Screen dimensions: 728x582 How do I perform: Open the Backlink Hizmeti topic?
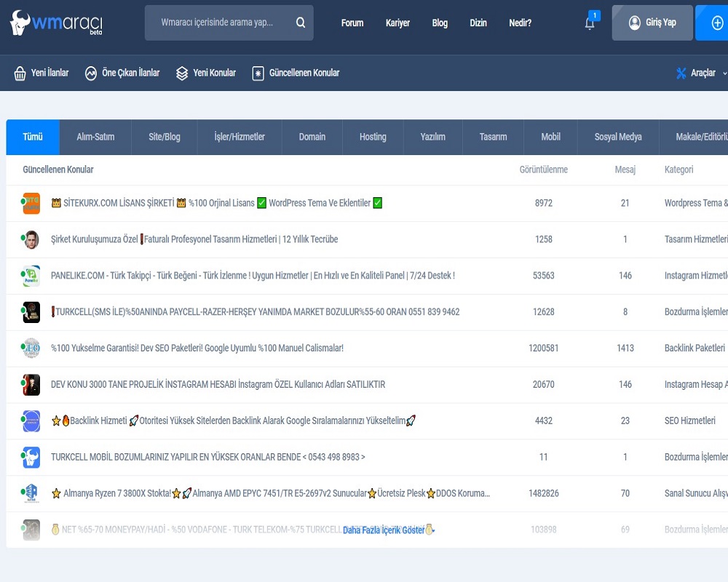[234, 421]
